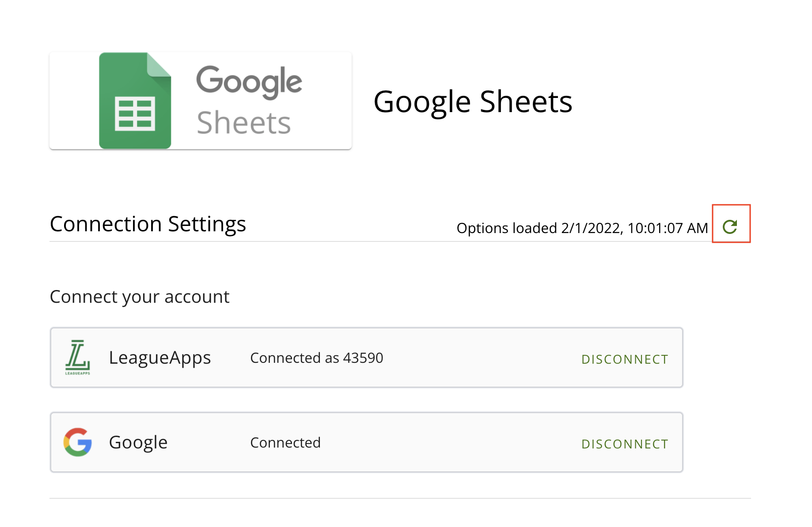812x527 pixels.
Task: Click the circular reload arrow beside the timestamp
Action: [731, 226]
